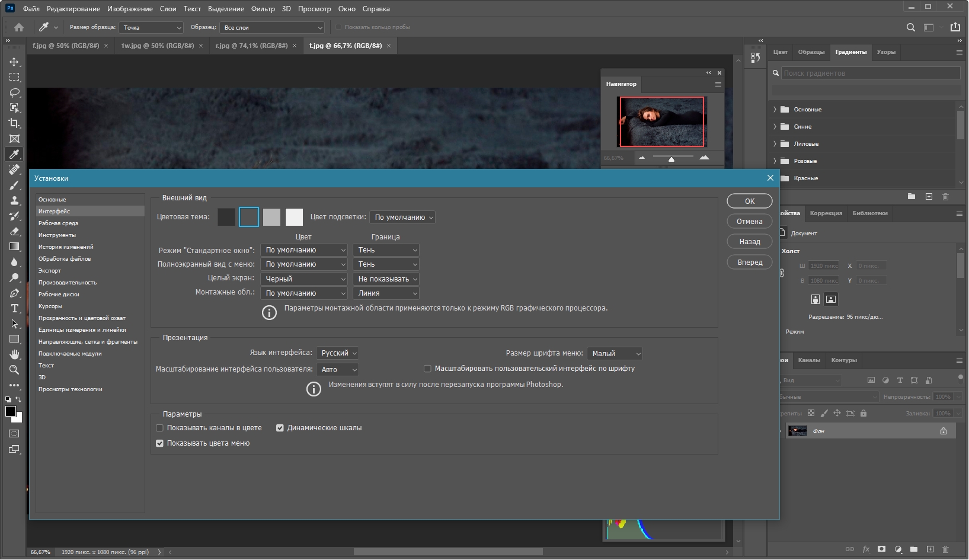Click the OK button
This screenshot has height=560, width=969.
pos(749,201)
